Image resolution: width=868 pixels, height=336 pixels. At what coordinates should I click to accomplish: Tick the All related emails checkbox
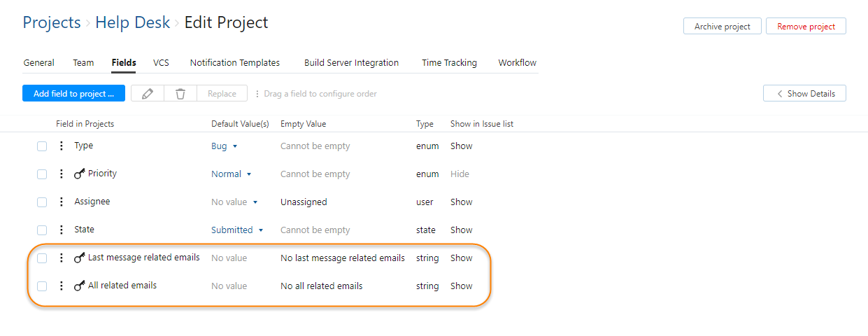[x=42, y=286]
